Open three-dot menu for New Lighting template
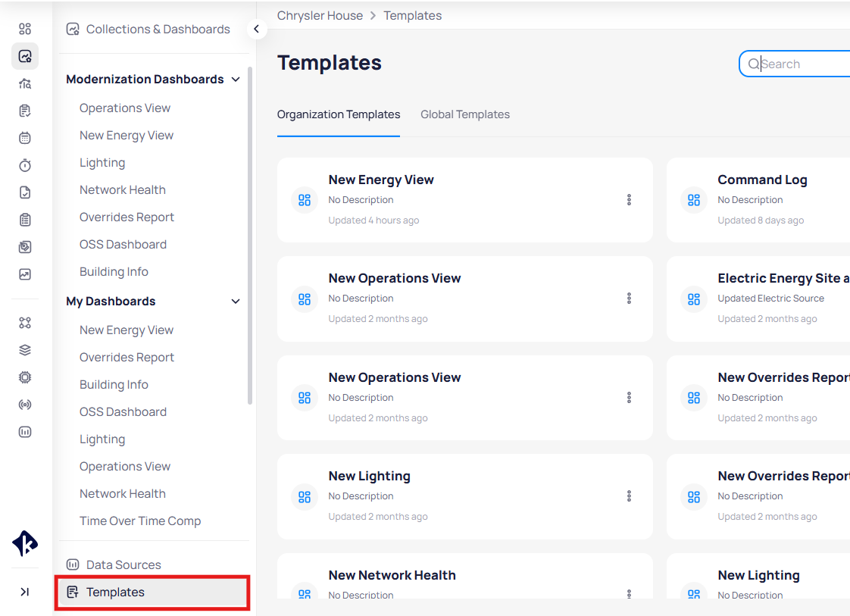Screen dimensions: 850x616 (629, 496)
